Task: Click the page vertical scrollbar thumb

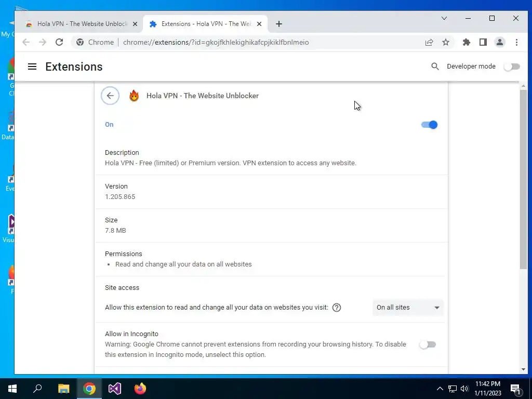Action: [x=523, y=180]
